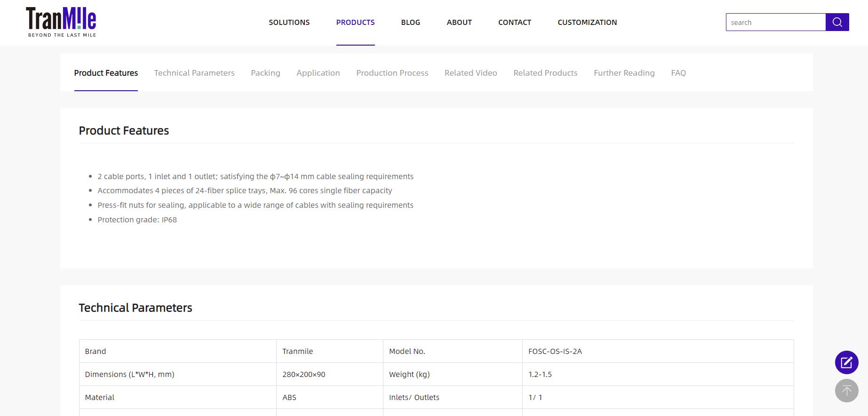The width and height of the screenshot is (868, 416).
Task: Open the floating edit message icon
Action: point(846,362)
